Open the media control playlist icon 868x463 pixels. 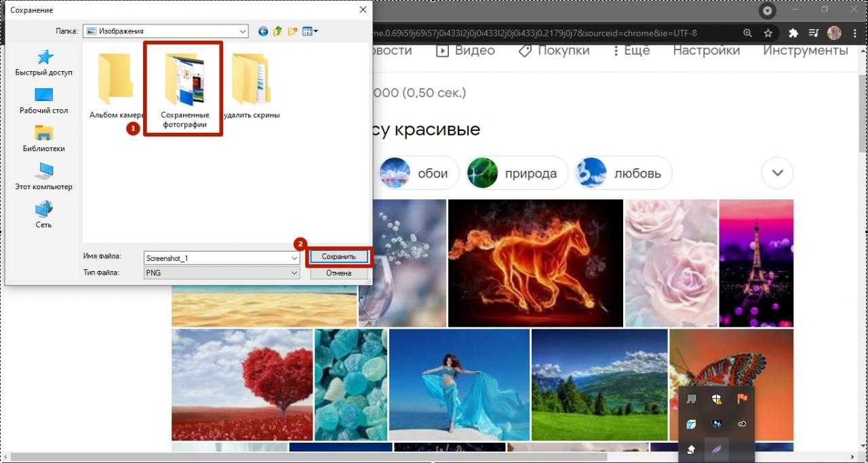click(814, 33)
